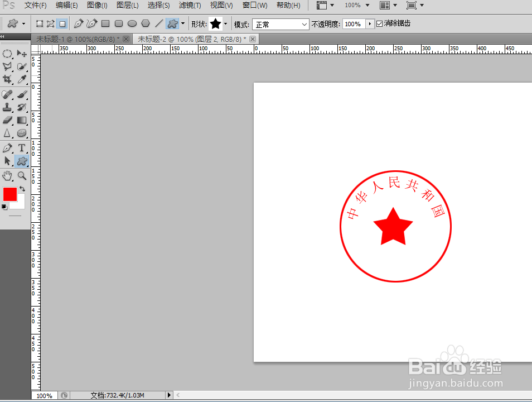This screenshot has height=402, width=532.
Task: Open the Layer menu
Action: point(128,6)
